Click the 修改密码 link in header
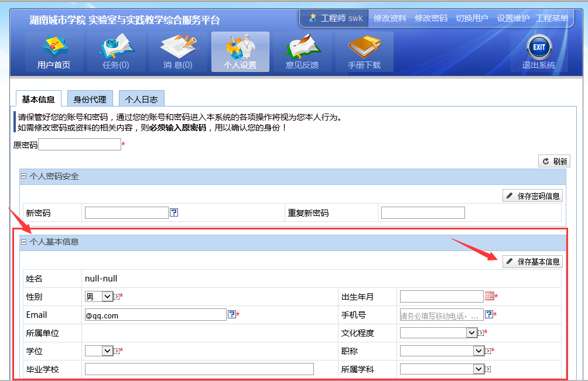 [431, 18]
